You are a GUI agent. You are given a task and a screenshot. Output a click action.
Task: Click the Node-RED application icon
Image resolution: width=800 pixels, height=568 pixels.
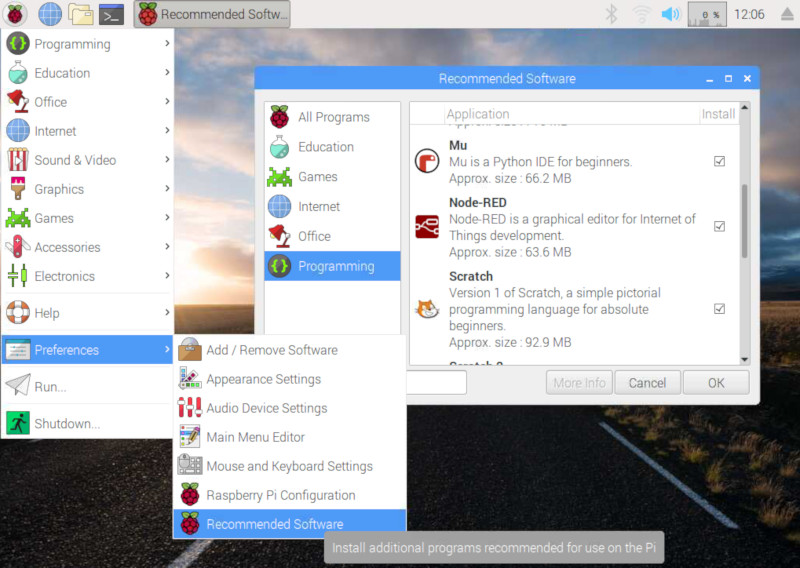click(427, 227)
